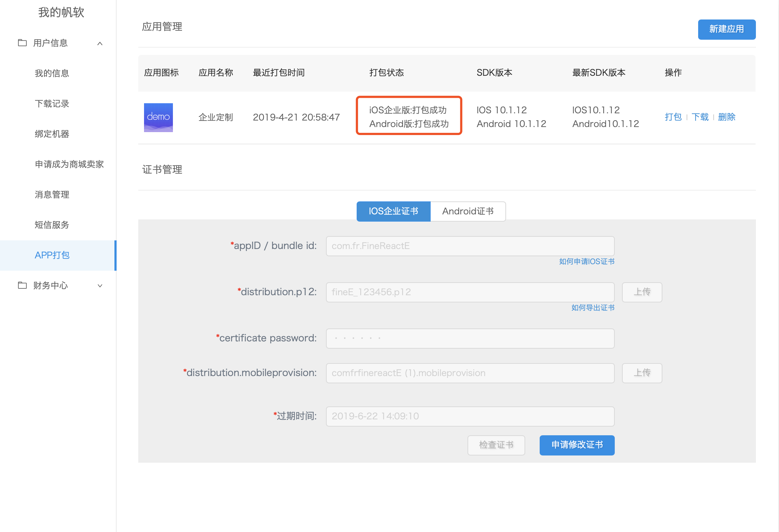Open 下载记录 in the sidebar
The image size is (779, 532).
52,104
